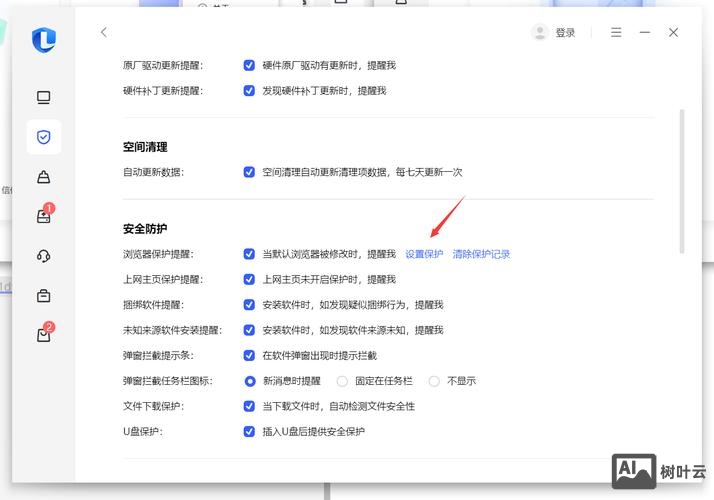
Task: Open the hamburger main menu
Action: pos(616,32)
